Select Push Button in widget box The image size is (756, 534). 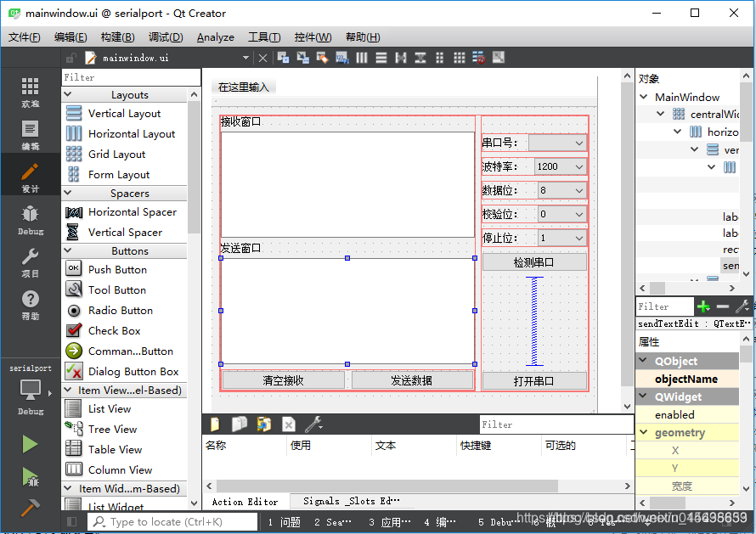tap(117, 269)
